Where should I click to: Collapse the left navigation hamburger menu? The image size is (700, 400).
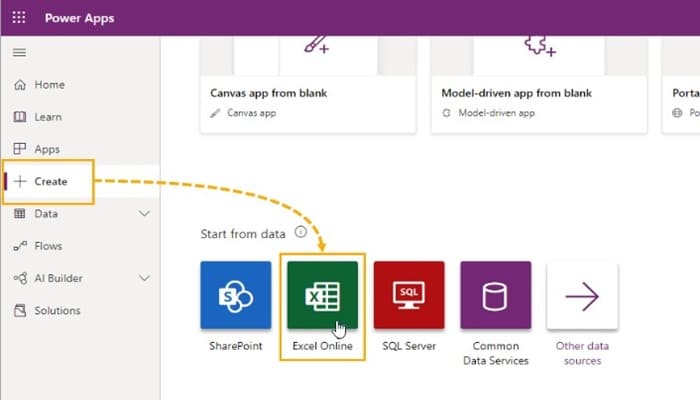[19, 53]
